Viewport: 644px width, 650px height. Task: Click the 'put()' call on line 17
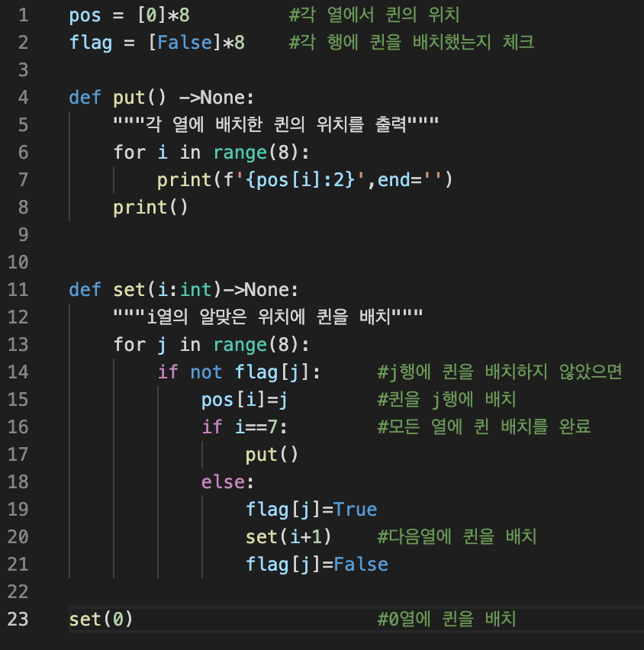272,455
